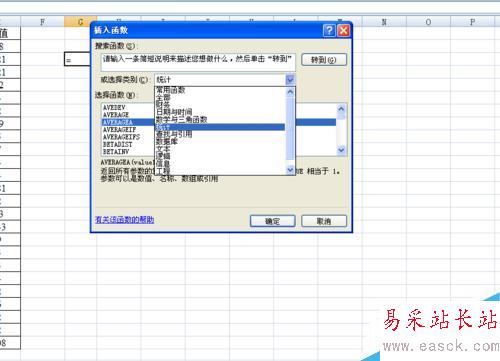Select column P header

[x=472, y=22]
